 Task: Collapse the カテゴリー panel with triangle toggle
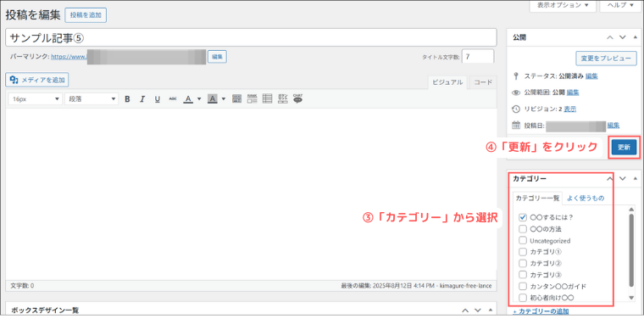pyautogui.click(x=635, y=178)
